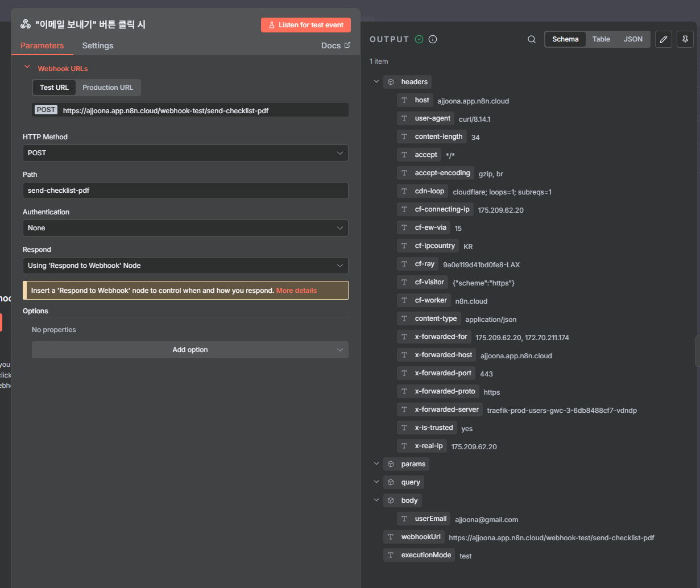Click the webhook node icon in the title
700x588 pixels.
coord(26,24)
